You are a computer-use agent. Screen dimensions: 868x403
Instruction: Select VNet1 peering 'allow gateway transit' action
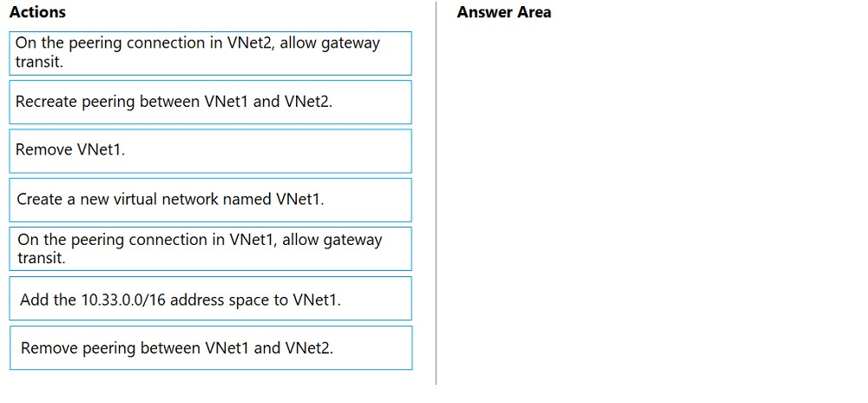tap(210, 248)
